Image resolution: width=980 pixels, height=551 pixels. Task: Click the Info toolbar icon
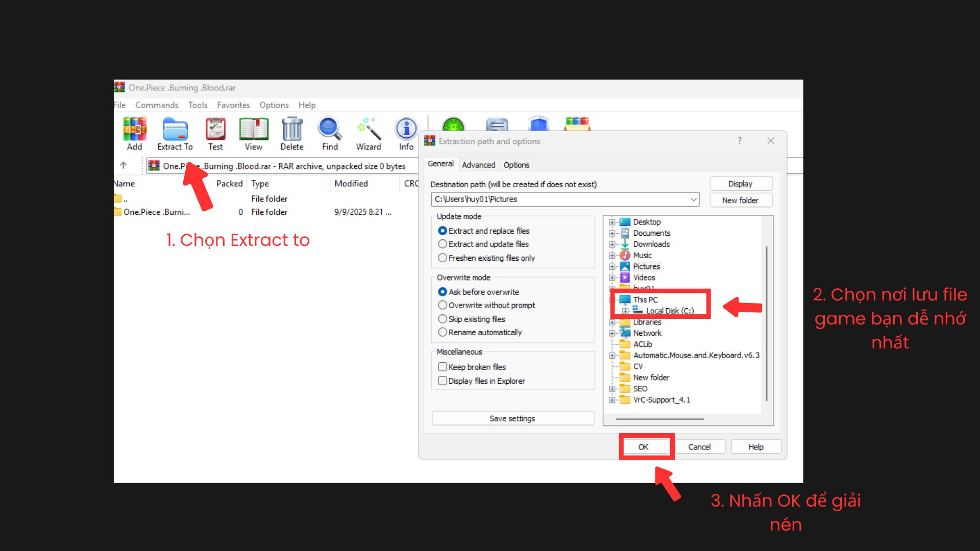406,129
